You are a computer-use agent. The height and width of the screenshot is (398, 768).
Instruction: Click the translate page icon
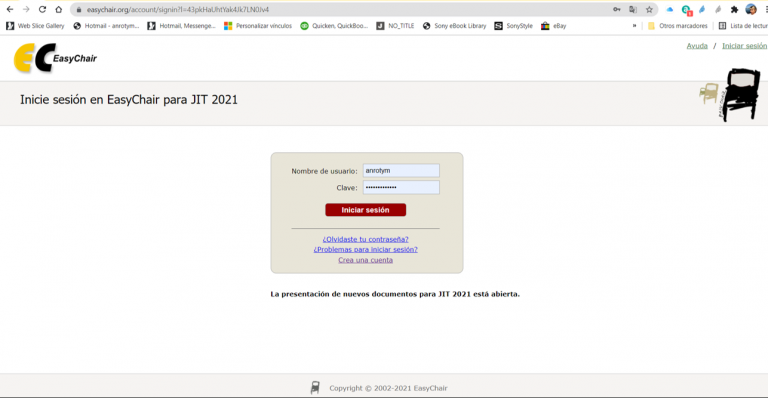tap(633, 9)
